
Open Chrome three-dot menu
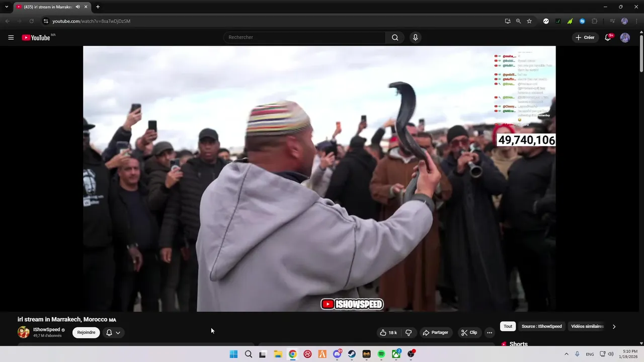[x=636, y=21]
